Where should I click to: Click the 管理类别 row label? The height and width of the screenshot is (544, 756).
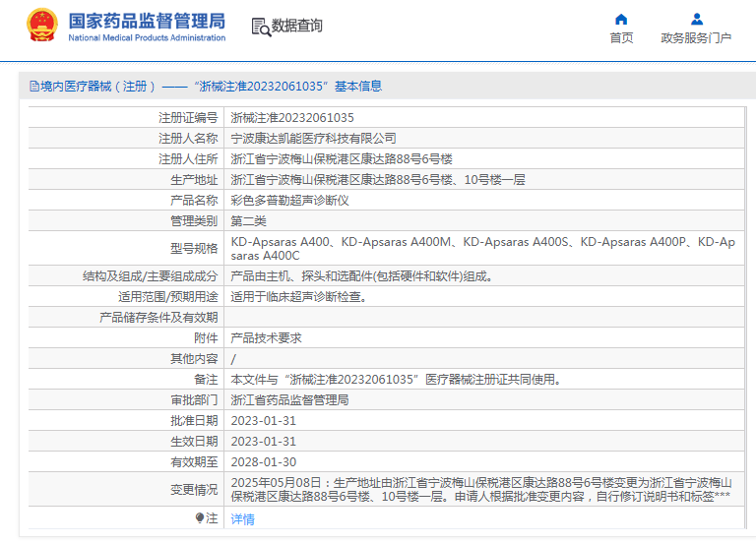194,221
